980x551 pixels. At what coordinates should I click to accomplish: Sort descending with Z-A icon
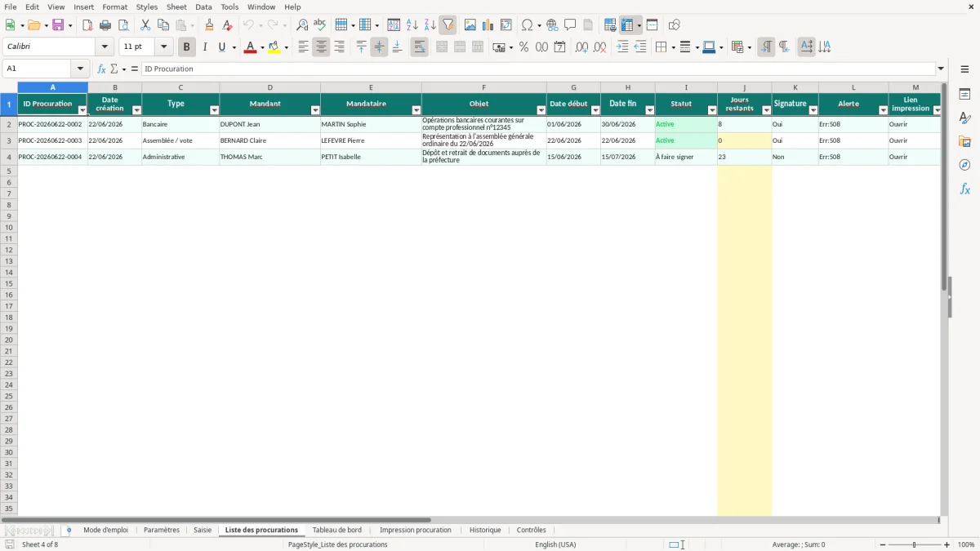(430, 25)
